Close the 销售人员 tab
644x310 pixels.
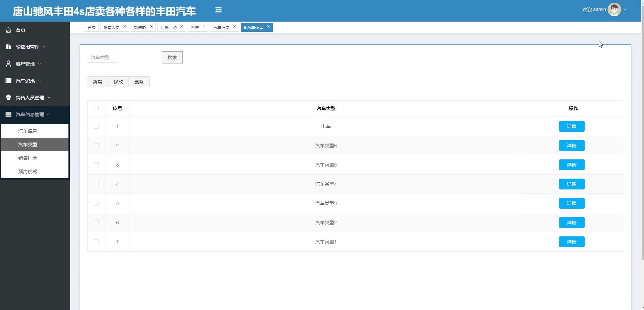click(125, 26)
